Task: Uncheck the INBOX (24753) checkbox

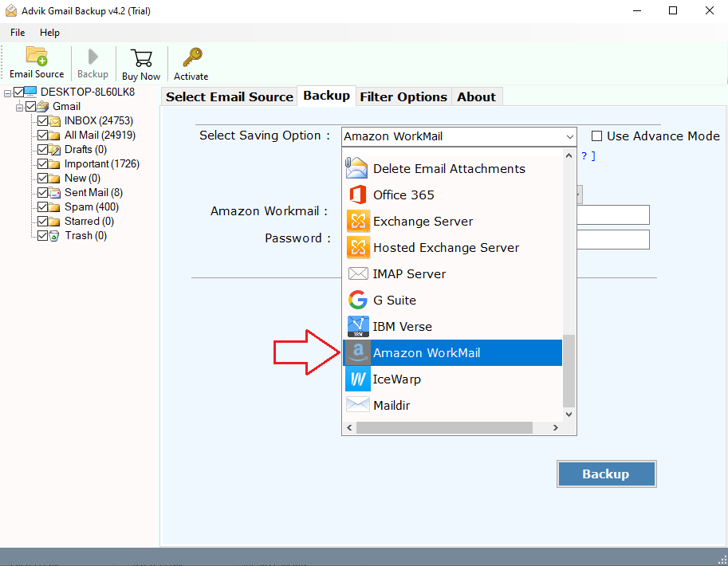Action: [x=43, y=120]
